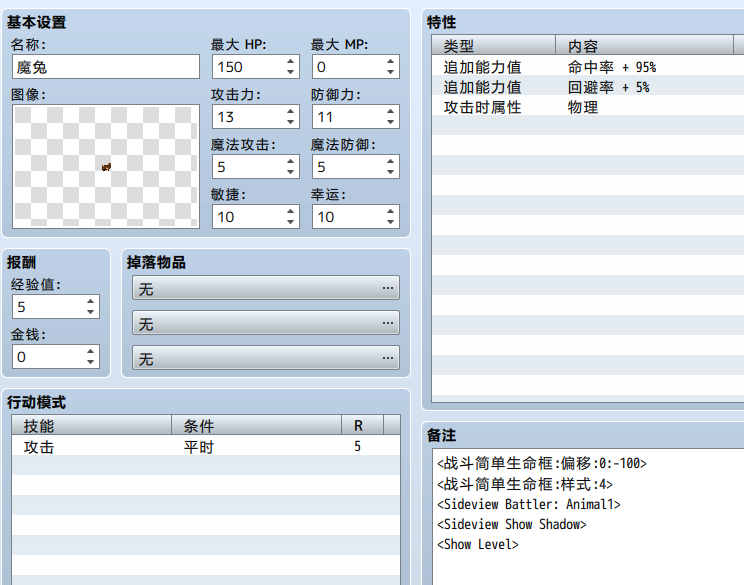Click the R column header

362,426
